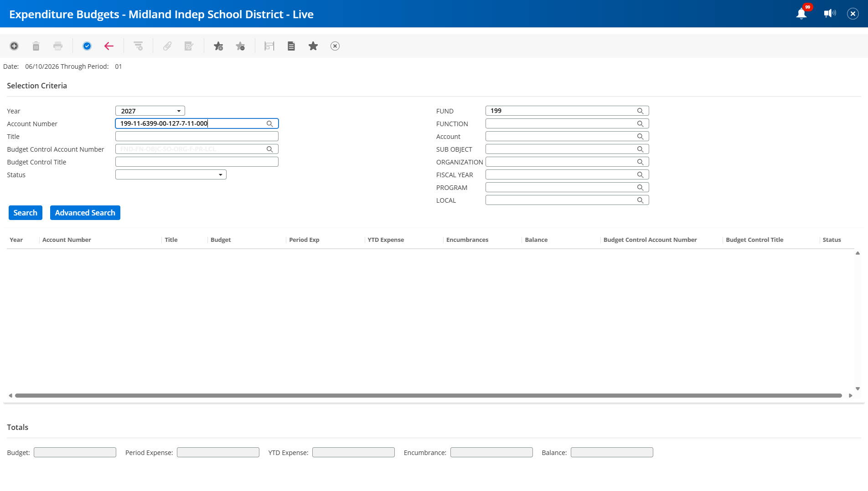Click the FISCAL YEAR lookup magnifier

[641, 175]
